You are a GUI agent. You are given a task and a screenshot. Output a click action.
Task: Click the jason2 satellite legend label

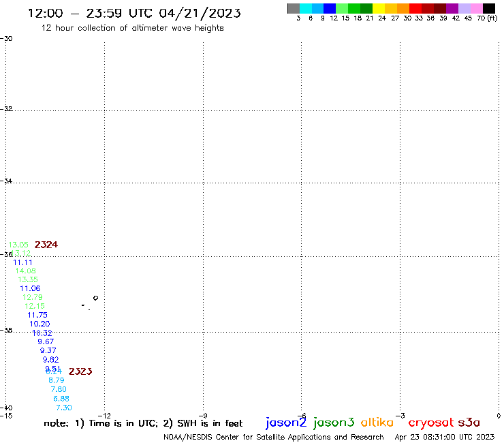[x=286, y=423]
